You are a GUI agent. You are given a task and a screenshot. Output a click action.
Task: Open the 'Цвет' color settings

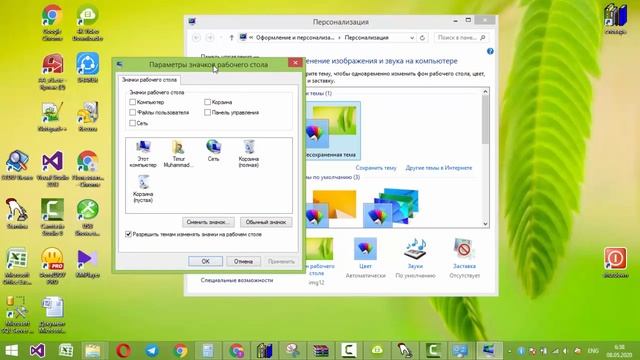365,257
